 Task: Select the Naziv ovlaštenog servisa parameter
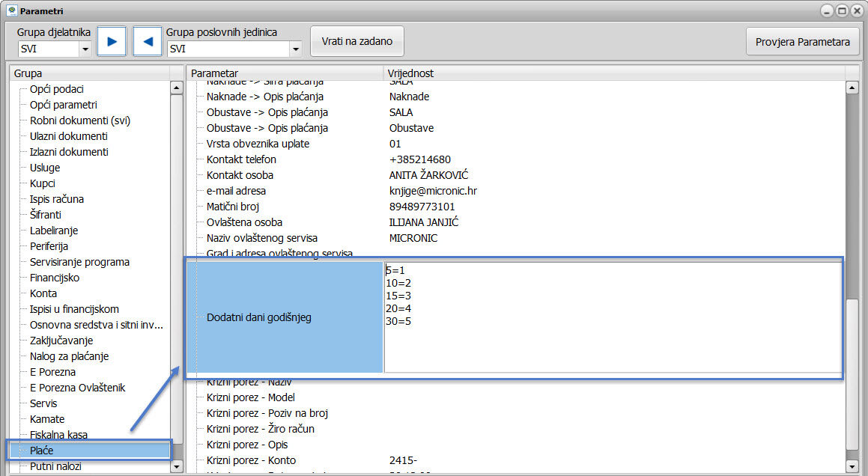[262, 239]
